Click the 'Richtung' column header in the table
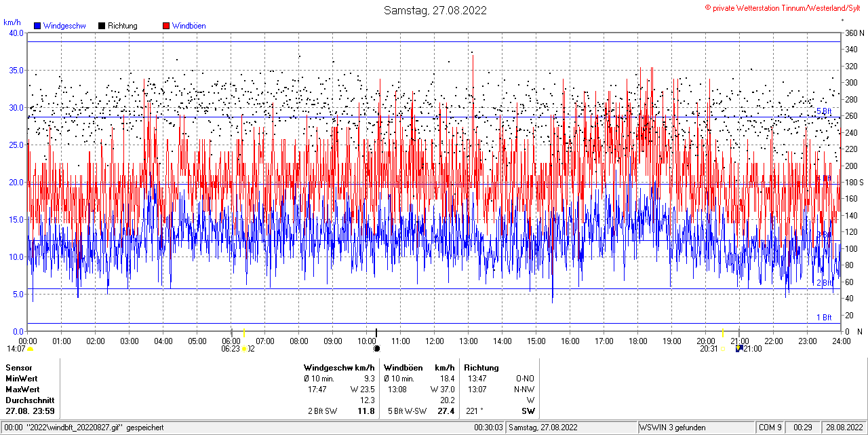 click(x=481, y=367)
